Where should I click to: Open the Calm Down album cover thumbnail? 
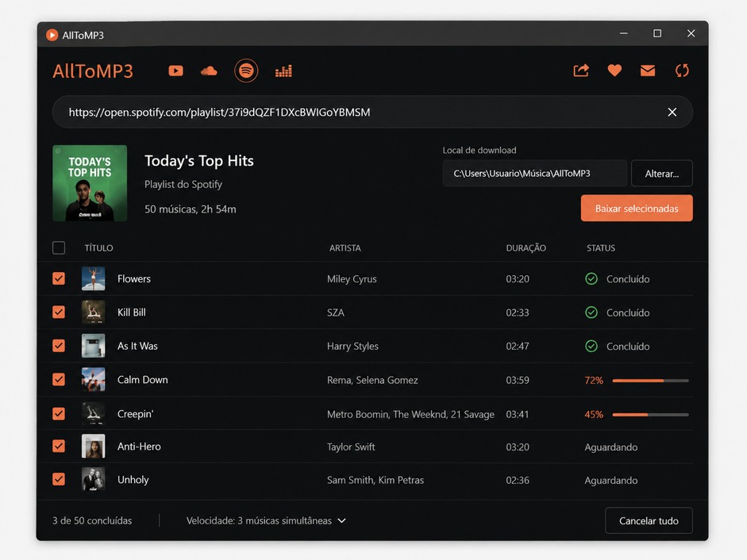(x=94, y=379)
